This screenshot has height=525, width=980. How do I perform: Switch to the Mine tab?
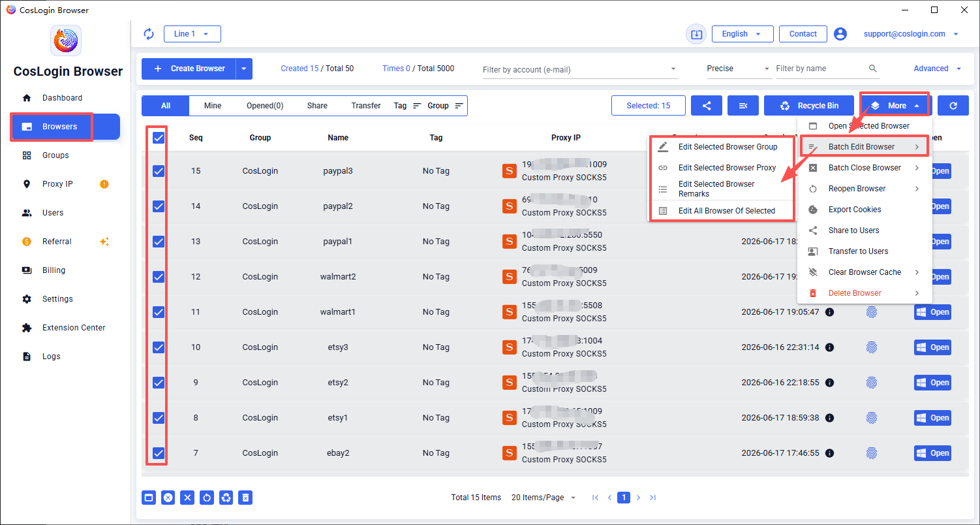(x=213, y=106)
